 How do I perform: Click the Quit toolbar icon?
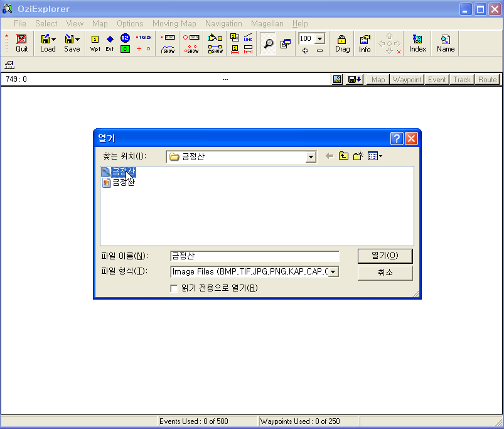(21, 43)
